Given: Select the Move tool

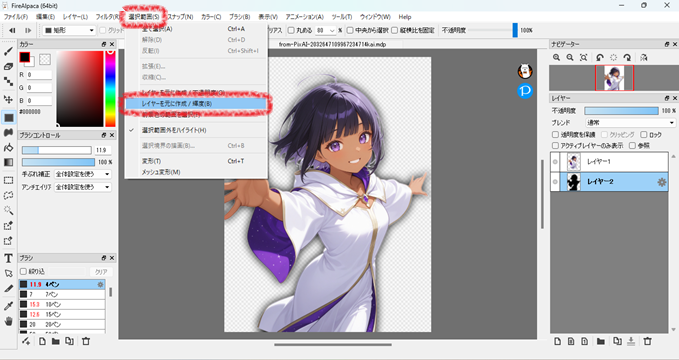Looking at the screenshot, I should [x=8, y=99].
